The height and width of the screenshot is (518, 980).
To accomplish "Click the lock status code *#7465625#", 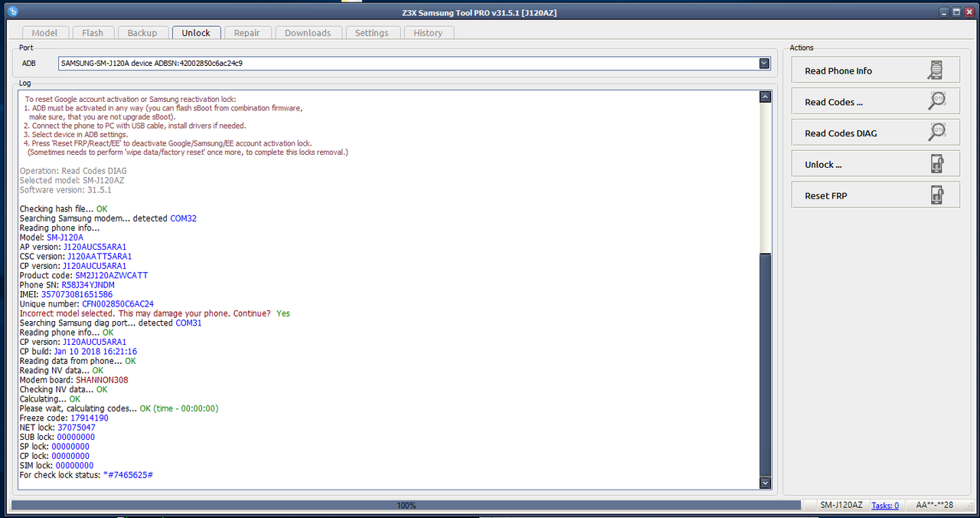I will (x=129, y=475).
